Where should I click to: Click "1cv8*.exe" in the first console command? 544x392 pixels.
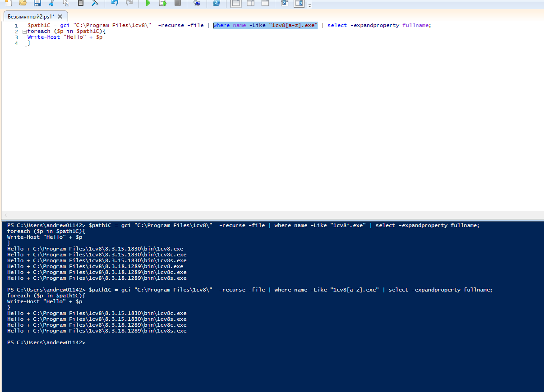348,225
